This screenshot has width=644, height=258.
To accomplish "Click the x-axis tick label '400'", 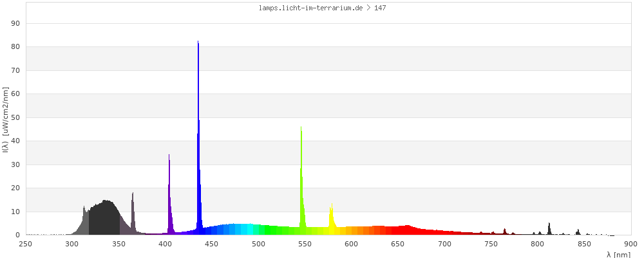I will pyautogui.click(x=165, y=244).
